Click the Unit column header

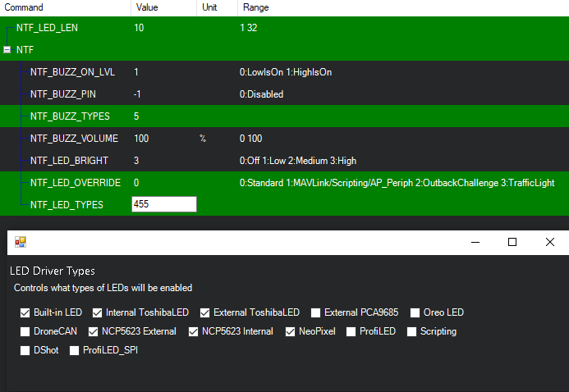coord(217,7)
